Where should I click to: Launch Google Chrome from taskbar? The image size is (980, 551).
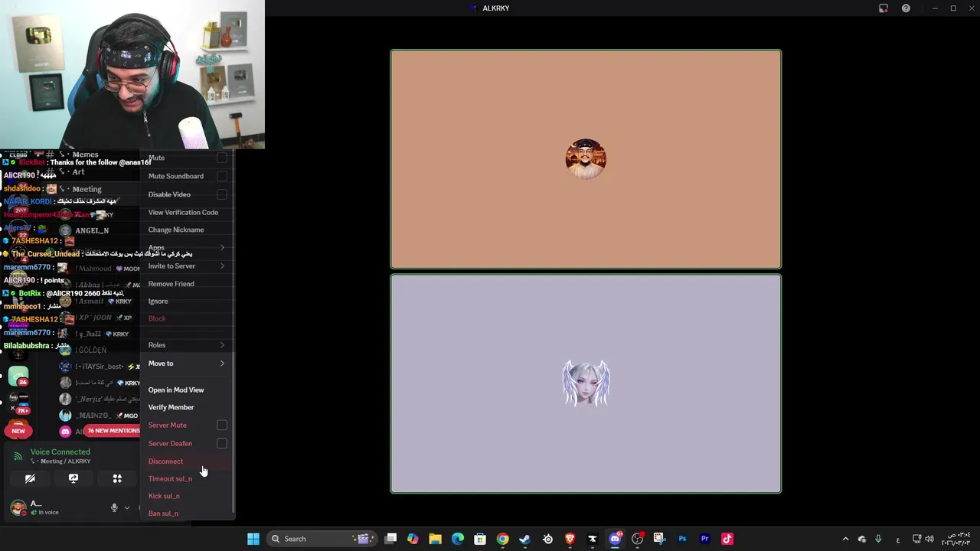(502, 539)
